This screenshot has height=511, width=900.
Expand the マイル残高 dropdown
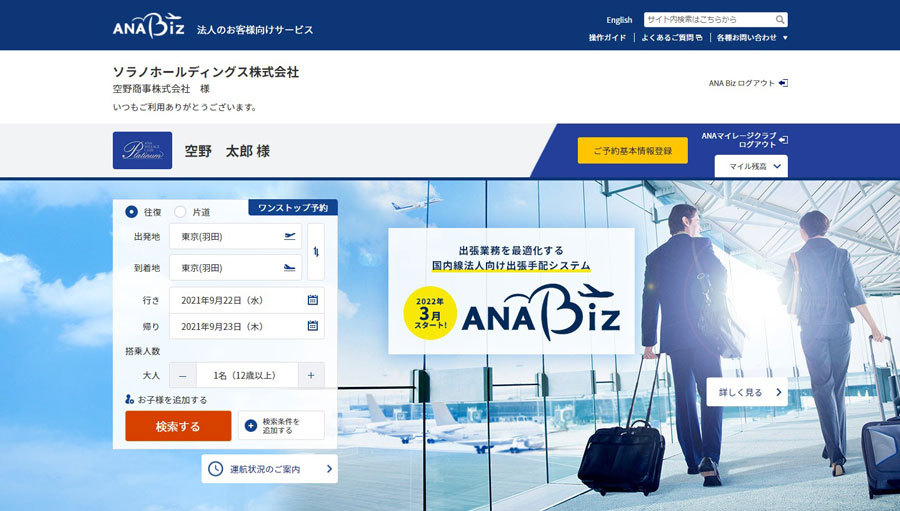click(751, 167)
